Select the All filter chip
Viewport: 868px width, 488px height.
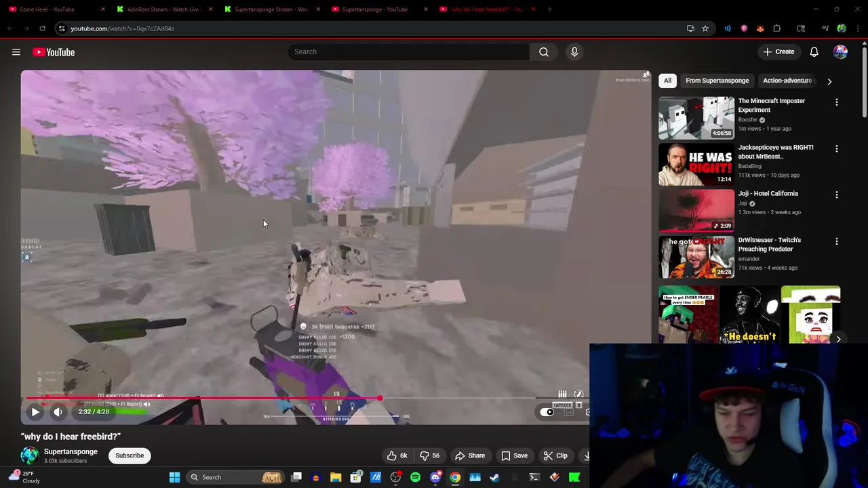tap(667, 81)
